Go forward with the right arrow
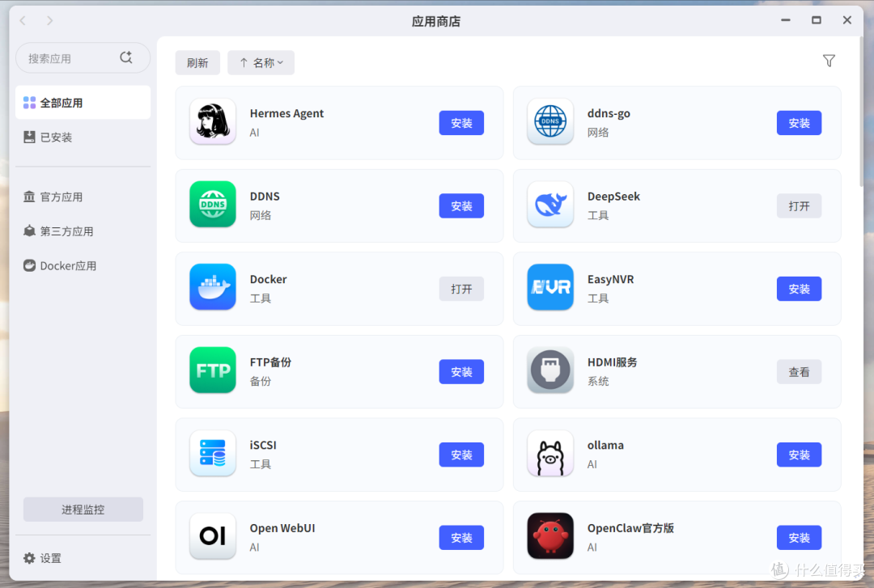This screenshot has height=588, width=874. point(49,20)
